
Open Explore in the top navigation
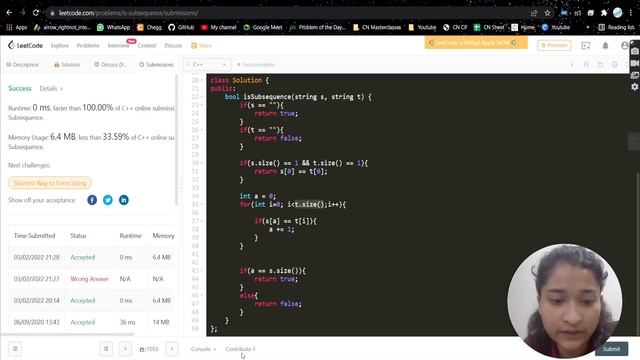click(60, 45)
